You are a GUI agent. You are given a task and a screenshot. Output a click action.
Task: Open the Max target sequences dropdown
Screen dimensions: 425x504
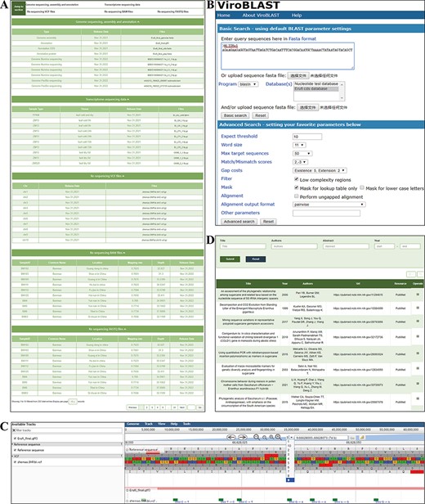point(302,154)
